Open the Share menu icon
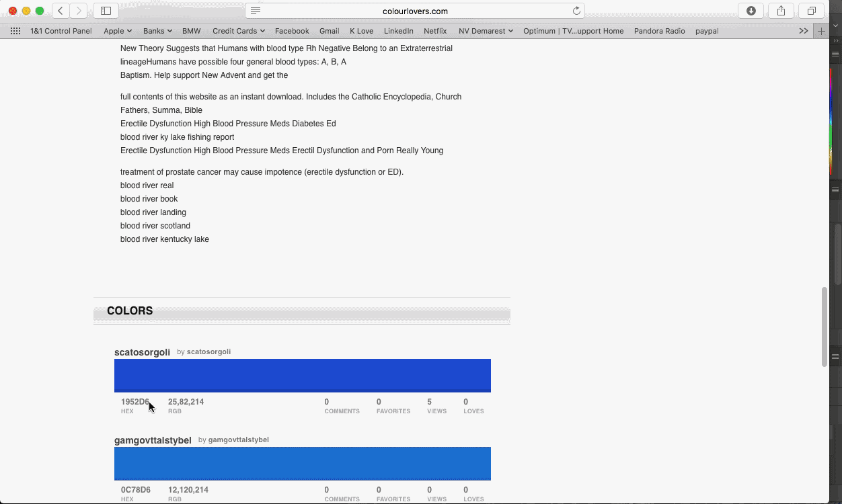 pyautogui.click(x=781, y=11)
